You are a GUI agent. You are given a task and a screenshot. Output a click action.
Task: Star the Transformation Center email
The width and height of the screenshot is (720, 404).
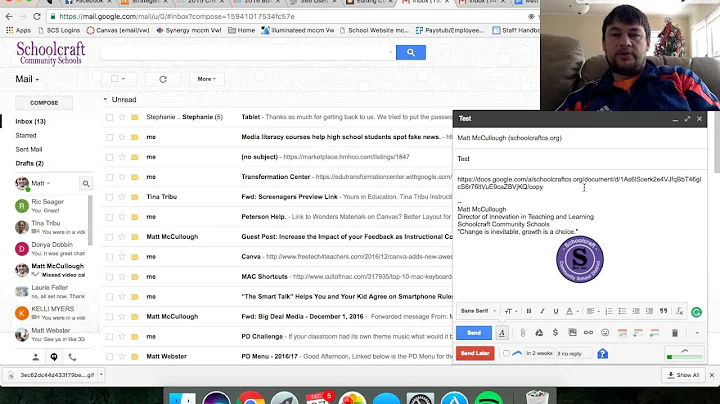(122, 177)
